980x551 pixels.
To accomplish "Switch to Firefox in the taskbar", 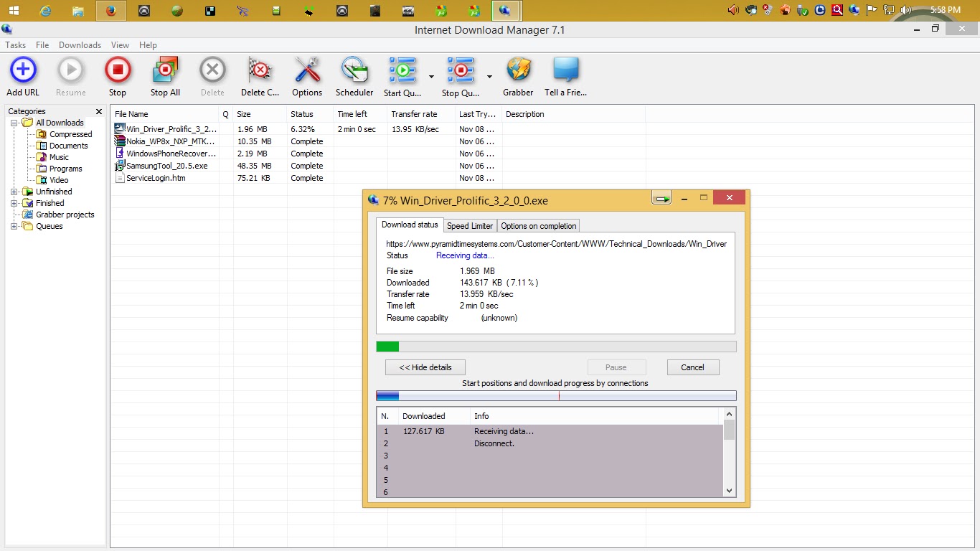I will tap(110, 11).
